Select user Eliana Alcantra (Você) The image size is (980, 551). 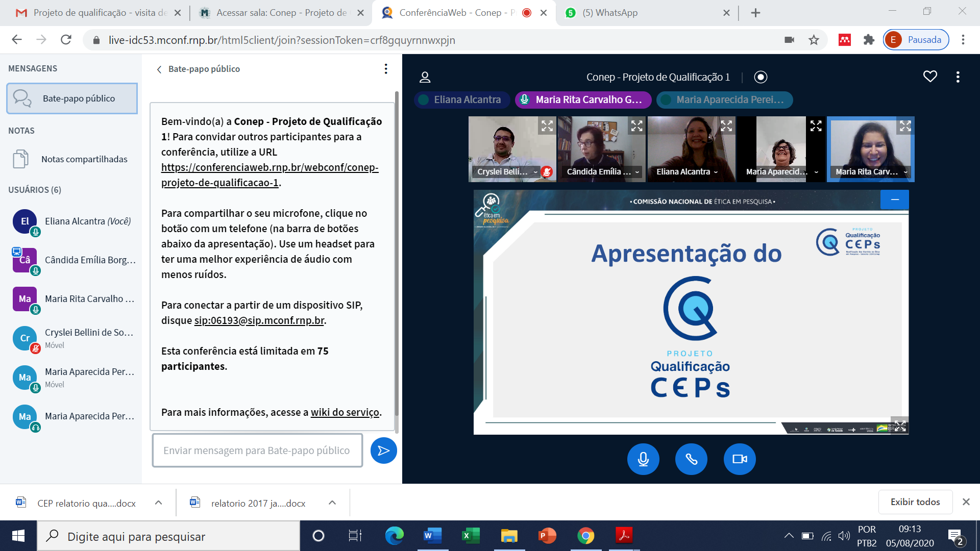coord(71,221)
